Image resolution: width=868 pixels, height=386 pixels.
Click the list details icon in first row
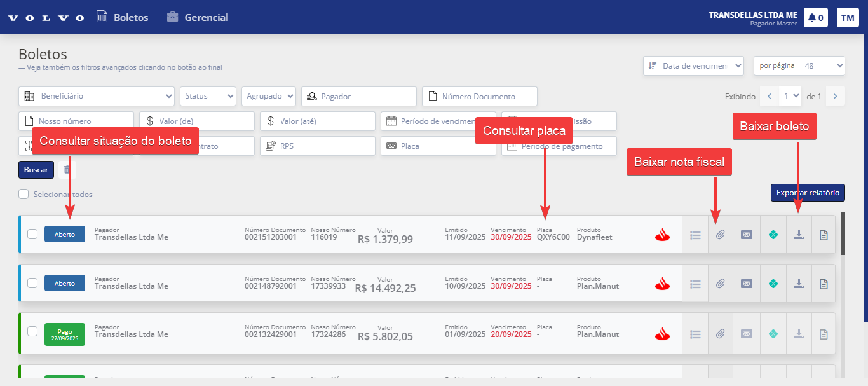(x=695, y=235)
